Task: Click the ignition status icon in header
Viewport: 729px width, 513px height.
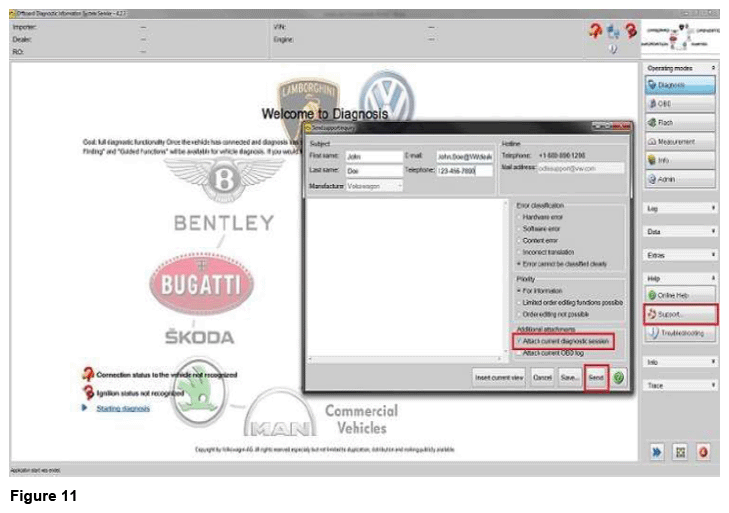Action: tap(631, 31)
